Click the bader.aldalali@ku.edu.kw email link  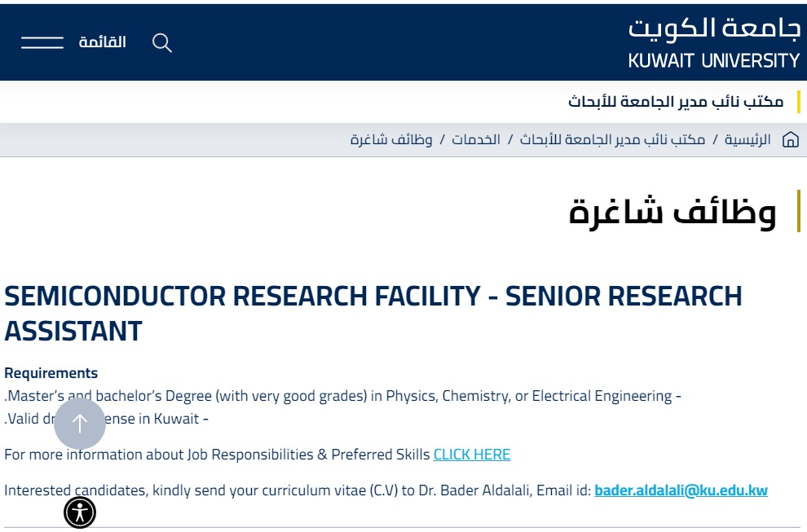pos(681,490)
